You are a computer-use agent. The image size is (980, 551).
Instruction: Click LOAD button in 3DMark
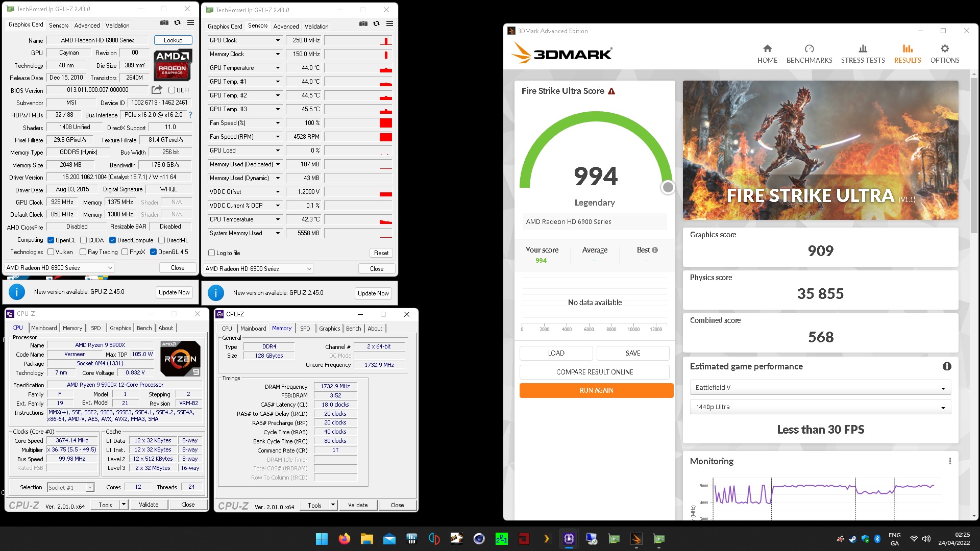pyautogui.click(x=556, y=353)
